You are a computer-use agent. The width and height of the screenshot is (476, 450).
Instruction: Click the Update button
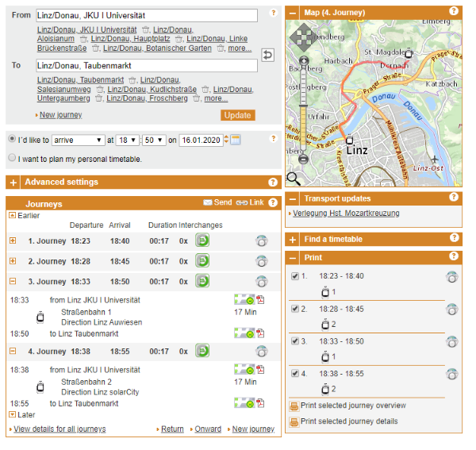coord(237,115)
